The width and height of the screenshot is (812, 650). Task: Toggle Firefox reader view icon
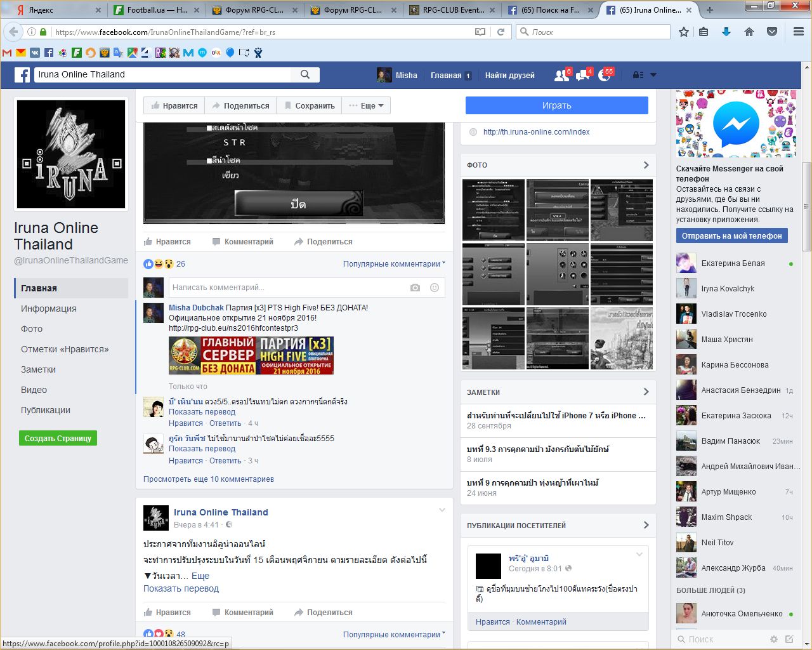click(x=480, y=32)
